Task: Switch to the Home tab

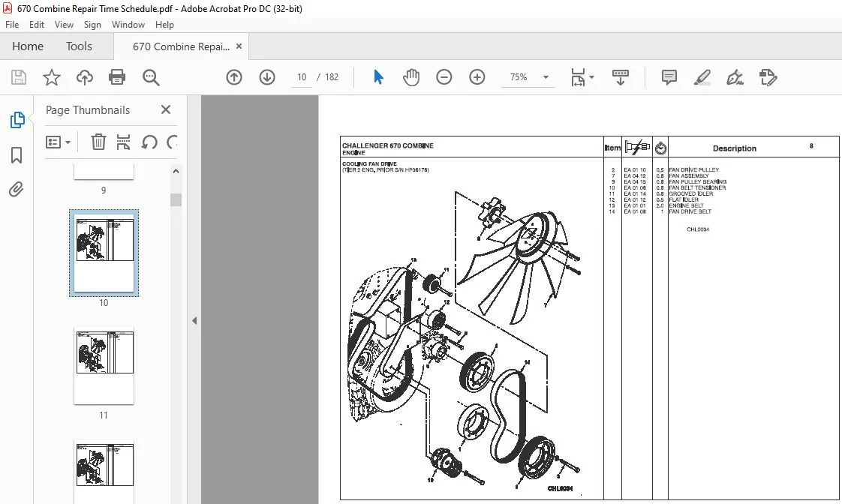Action: coord(27,46)
